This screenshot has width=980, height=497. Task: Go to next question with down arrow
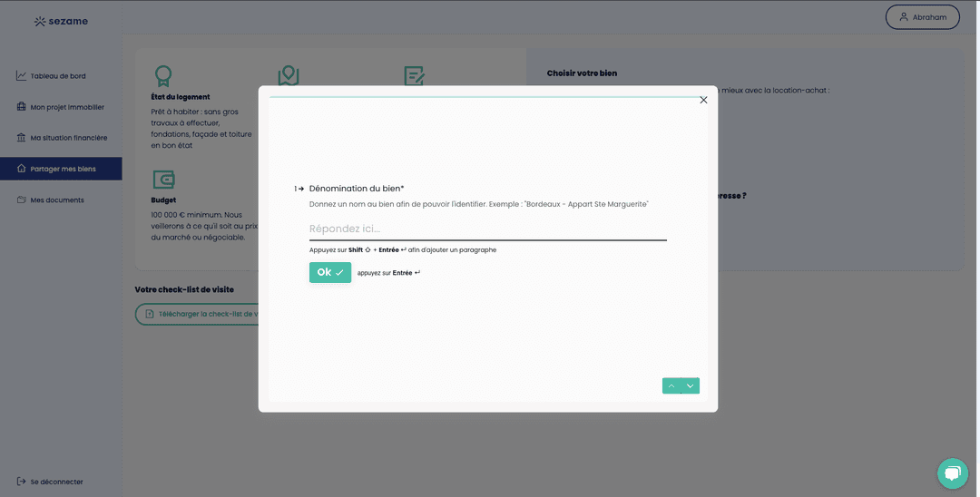[x=691, y=385]
